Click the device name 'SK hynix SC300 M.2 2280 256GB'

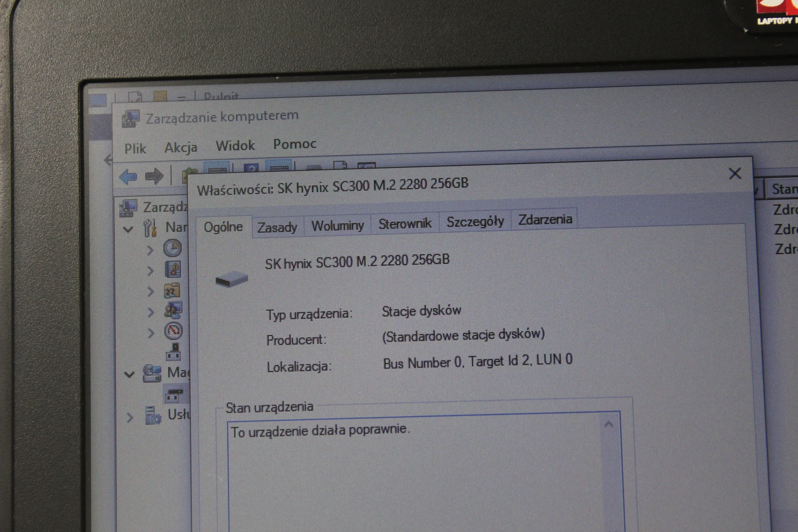[357, 261]
